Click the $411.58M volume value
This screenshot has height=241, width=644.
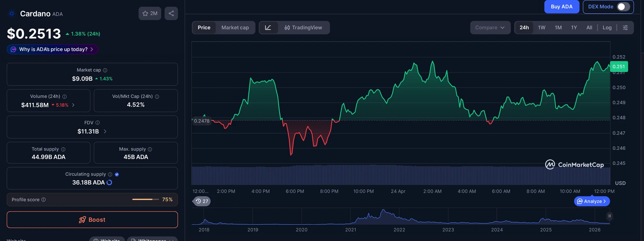[35, 105]
